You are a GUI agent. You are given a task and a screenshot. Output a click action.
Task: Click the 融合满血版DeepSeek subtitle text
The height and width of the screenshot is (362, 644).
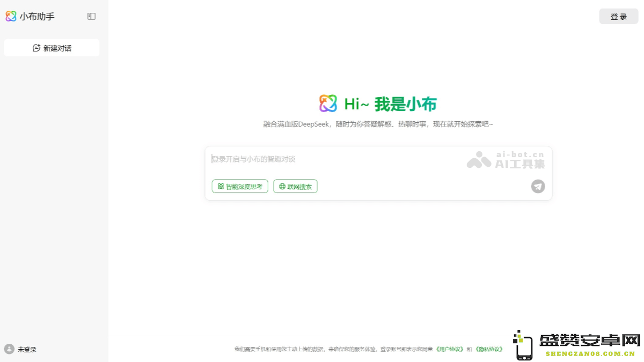tap(378, 124)
